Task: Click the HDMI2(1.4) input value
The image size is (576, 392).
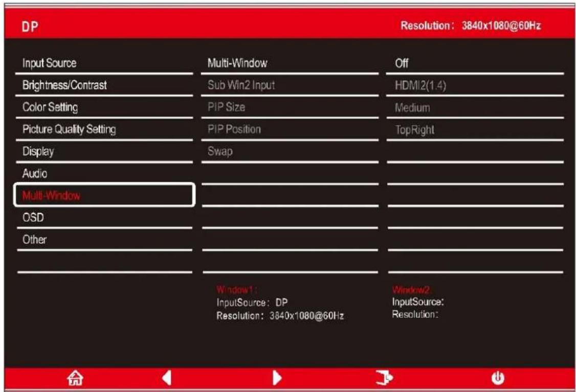Action: 475,85
